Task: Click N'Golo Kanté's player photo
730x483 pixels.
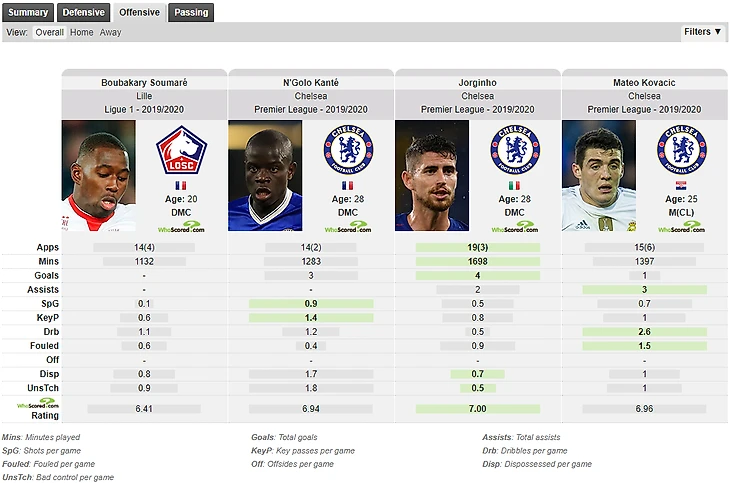Action: (265, 176)
